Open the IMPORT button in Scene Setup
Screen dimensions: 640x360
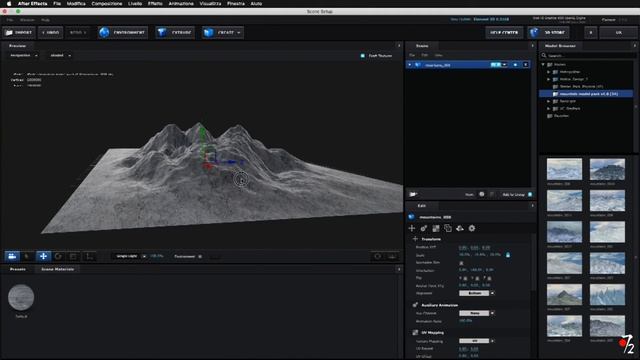[x=19, y=32]
